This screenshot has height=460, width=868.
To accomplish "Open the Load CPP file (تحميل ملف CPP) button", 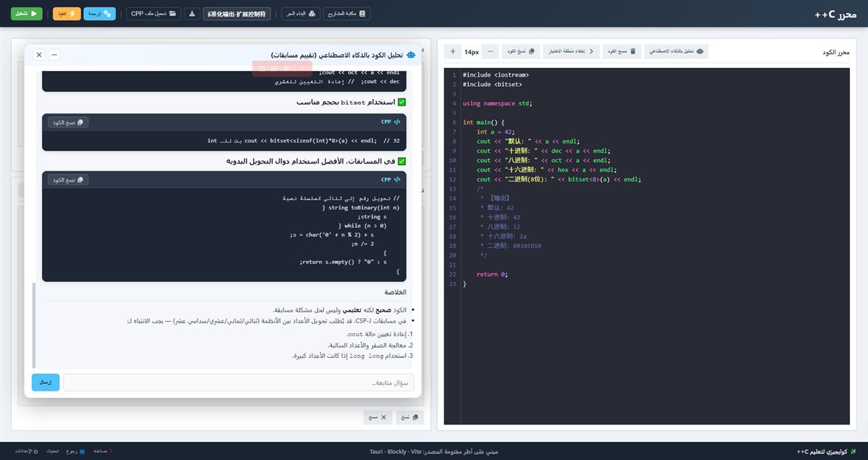I will (154, 13).
